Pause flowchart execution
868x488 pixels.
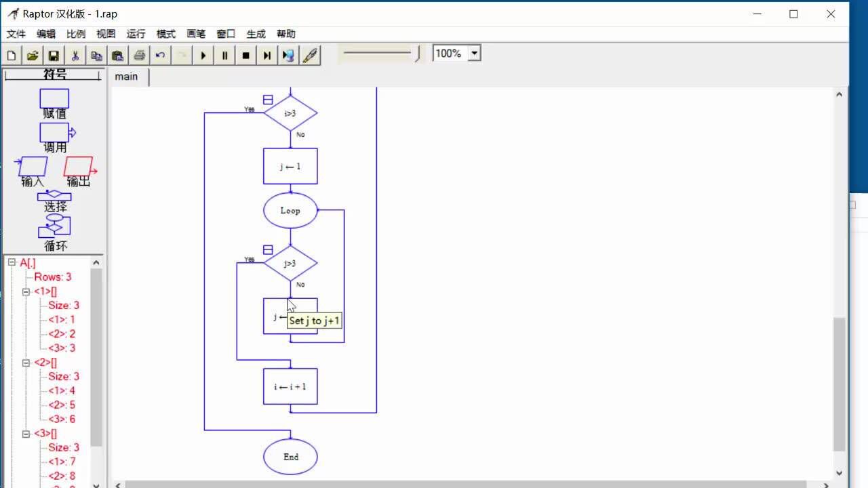coord(224,56)
